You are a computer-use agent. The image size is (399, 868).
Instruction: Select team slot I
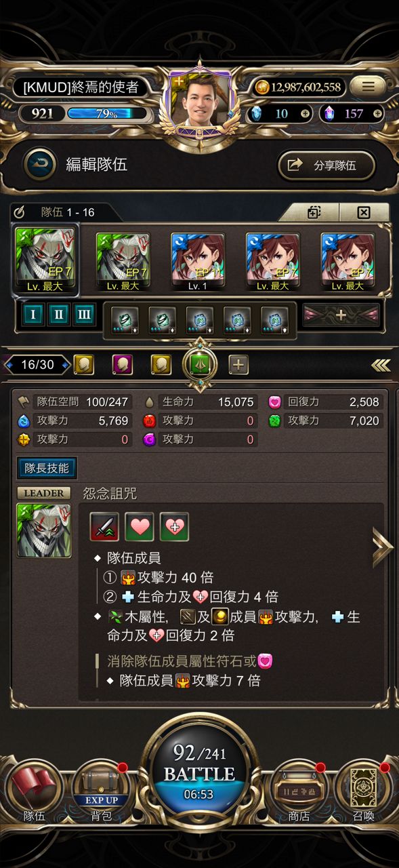click(33, 315)
